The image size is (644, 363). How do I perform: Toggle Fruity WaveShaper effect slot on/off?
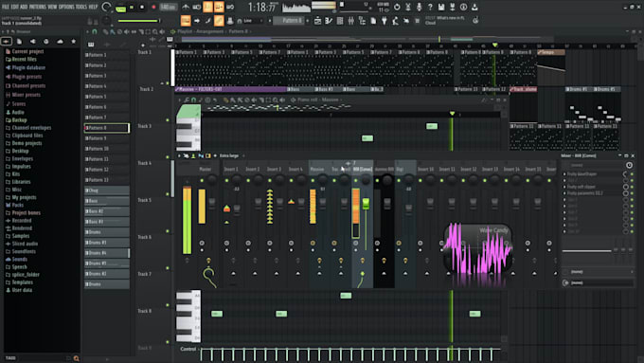632,174
